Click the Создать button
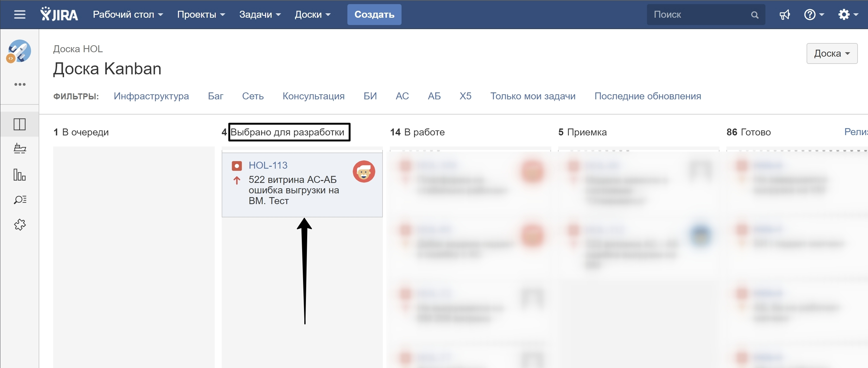868x368 pixels. (374, 15)
